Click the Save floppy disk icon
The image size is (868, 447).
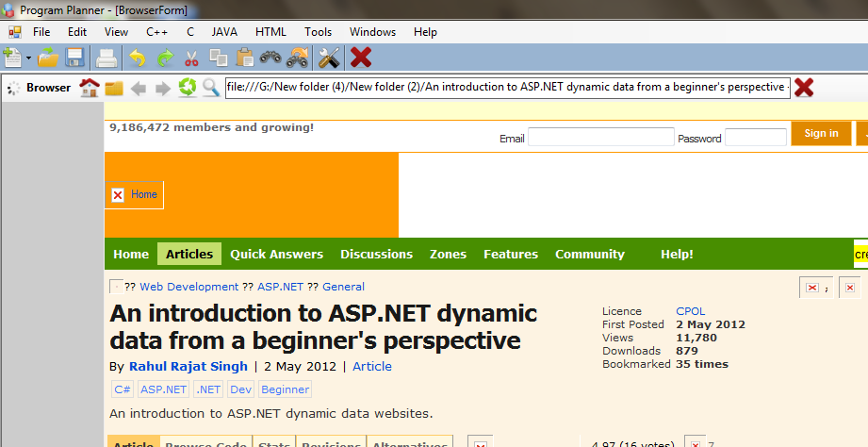[74, 58]
